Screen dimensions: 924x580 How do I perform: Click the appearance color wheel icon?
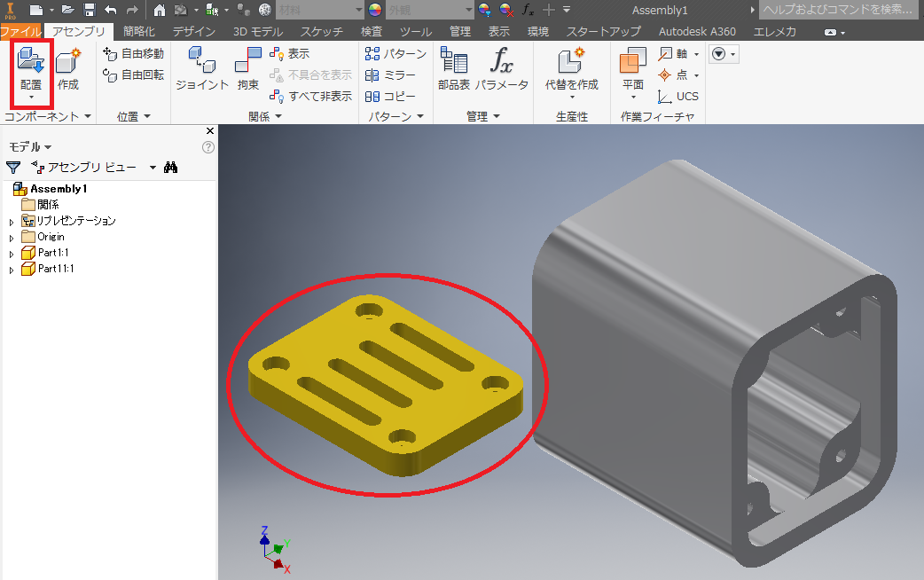(375, 10)
